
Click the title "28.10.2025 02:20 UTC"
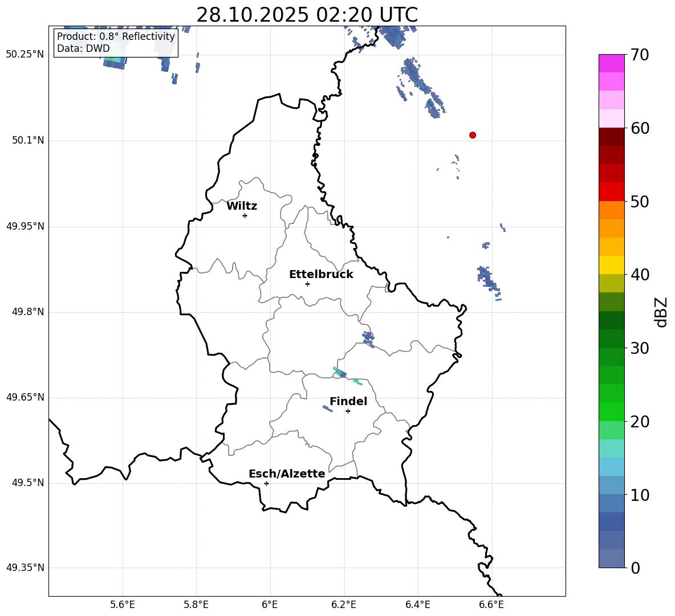pyautogui.click(x=307, y=15)
